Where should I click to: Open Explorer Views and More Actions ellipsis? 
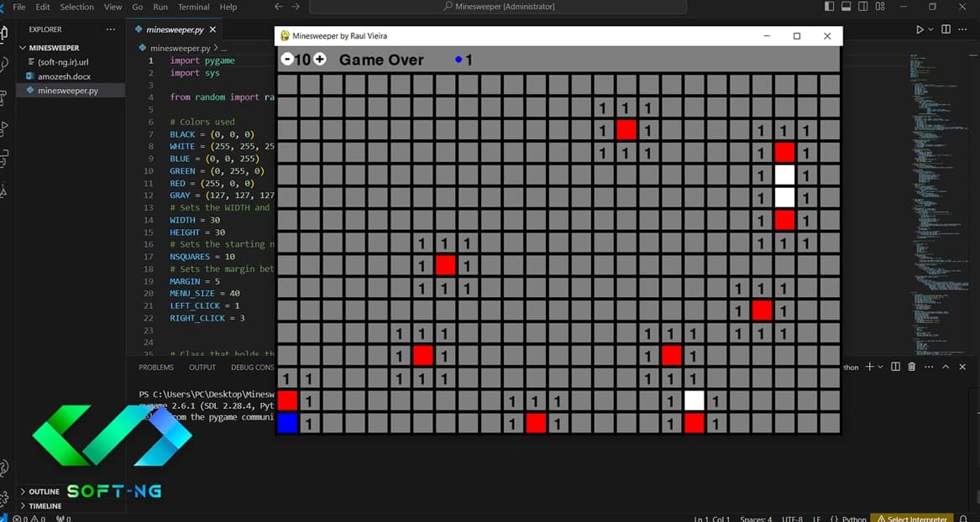point(111,29)
